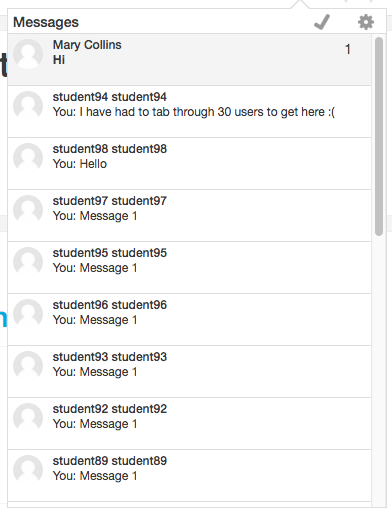Screen dimensions: 392x513
Task: Click student95's avatar picture
Action: [x=28, y=262]
